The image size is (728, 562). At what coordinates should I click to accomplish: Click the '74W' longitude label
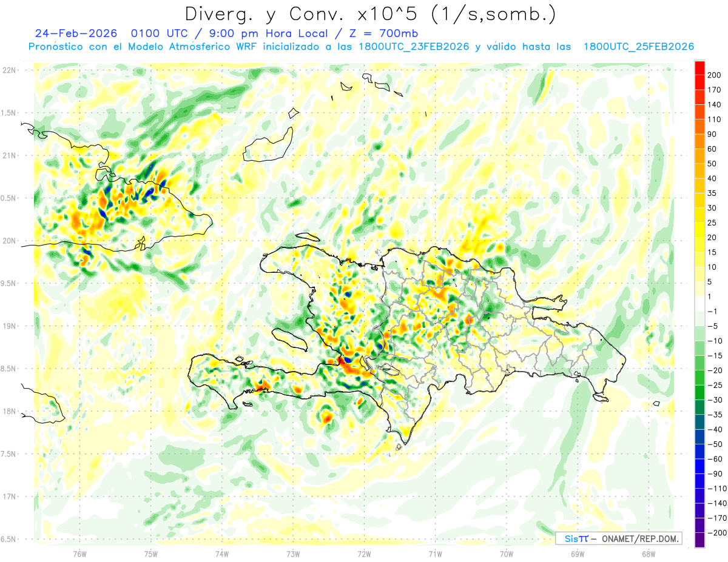coord(221,554)
